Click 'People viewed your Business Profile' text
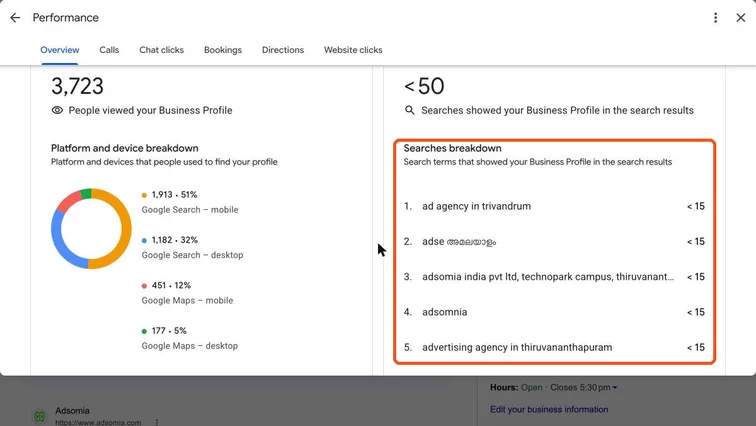Image resolution: width=756 pixels, height=426 pixels. (150, 110)
